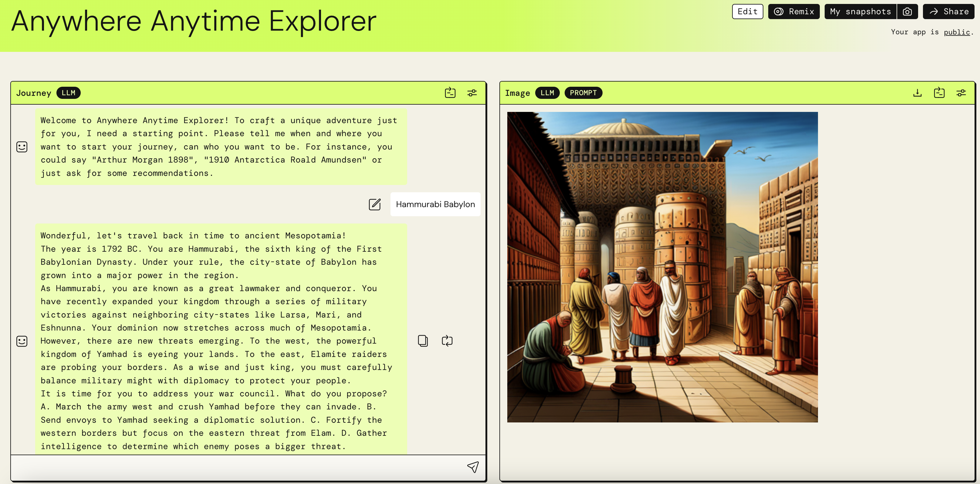Click the Edit button in header
This screenshot has width=980, height=484.
pos(747,12)
